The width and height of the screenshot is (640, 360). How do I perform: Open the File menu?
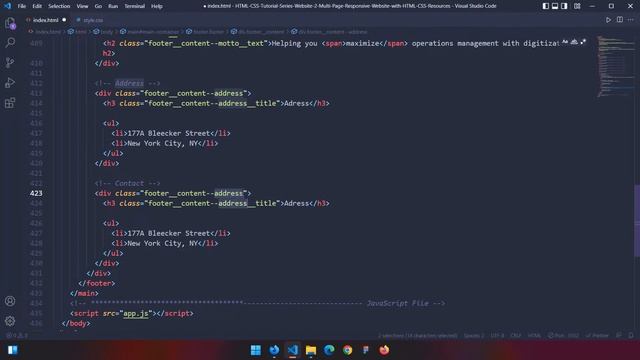[x=22, y=6]
